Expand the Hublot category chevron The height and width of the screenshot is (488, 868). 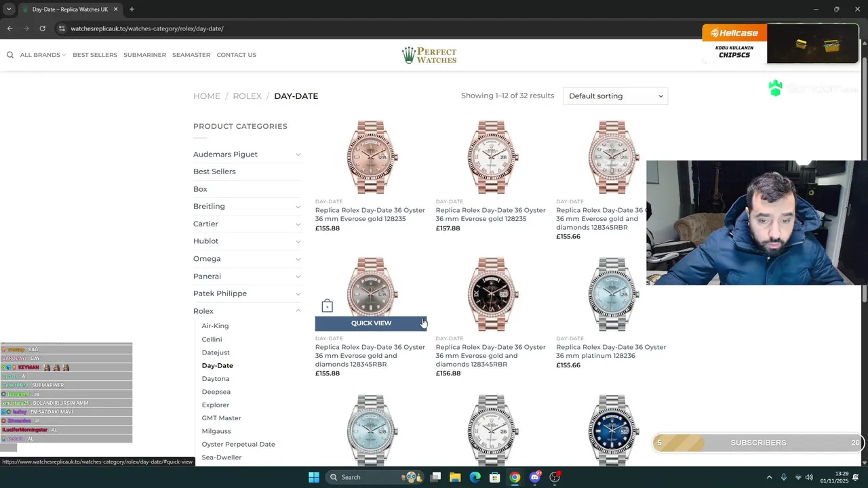pos(298,241)
